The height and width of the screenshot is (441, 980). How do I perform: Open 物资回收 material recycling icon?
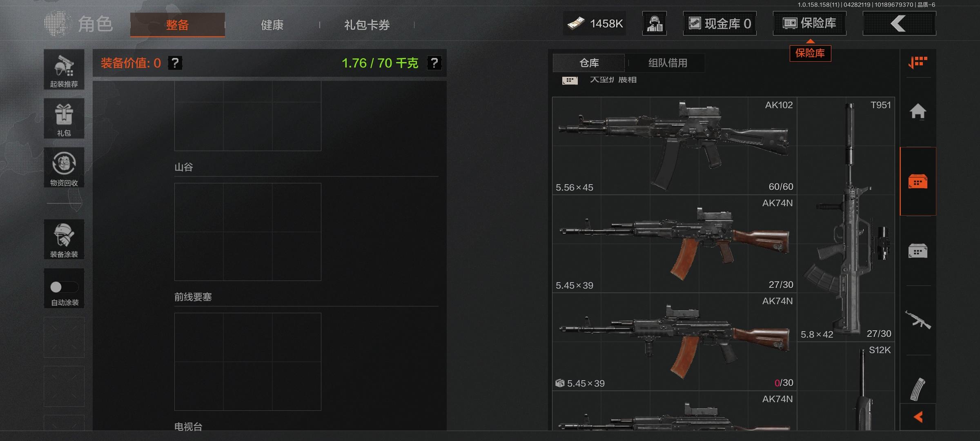64,167
